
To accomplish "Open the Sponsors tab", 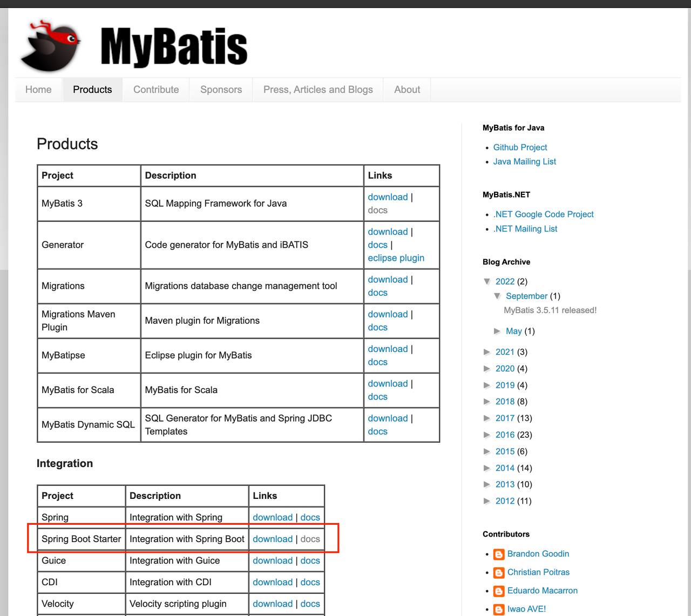I will (x=221, y=90).
